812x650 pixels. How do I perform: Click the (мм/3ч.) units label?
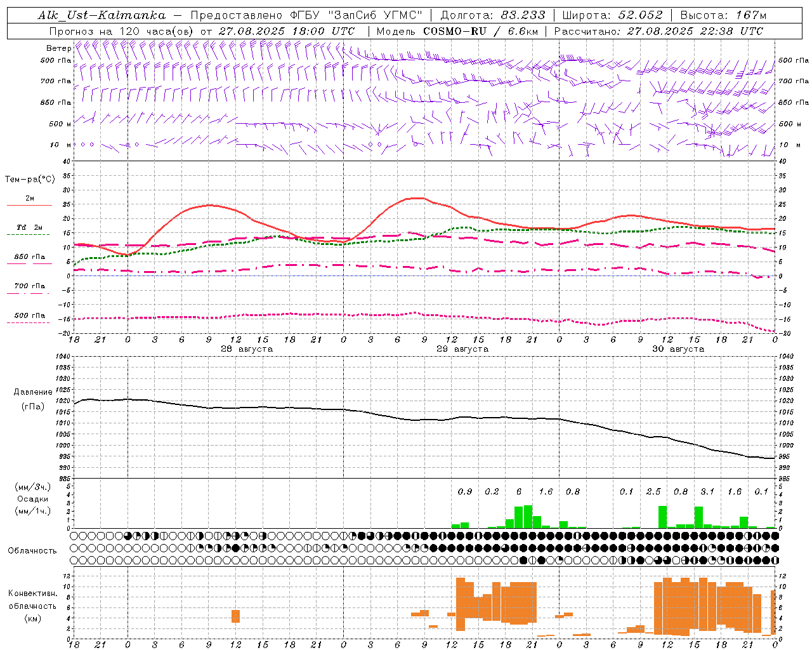32,487
